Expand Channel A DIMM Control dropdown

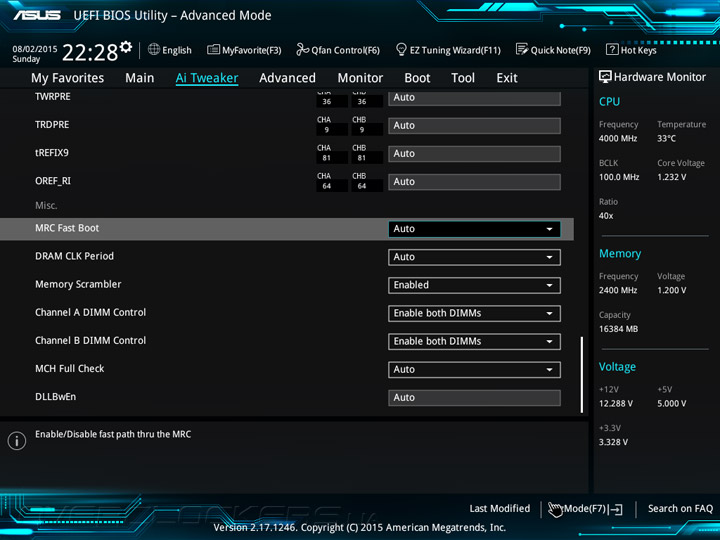pyautogui.click(x=474, y=314)
